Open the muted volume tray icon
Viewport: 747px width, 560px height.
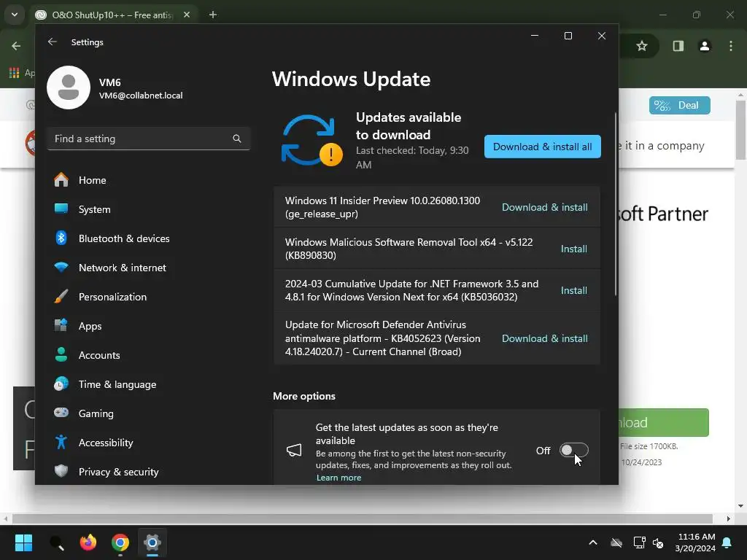tap(659, 542)
